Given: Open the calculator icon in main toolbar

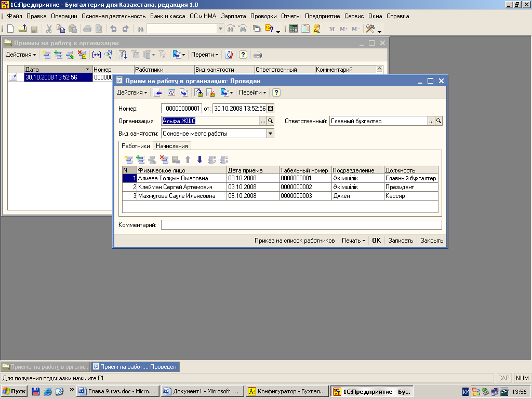Looking at the screenshot, I should [x=294, y=29].
